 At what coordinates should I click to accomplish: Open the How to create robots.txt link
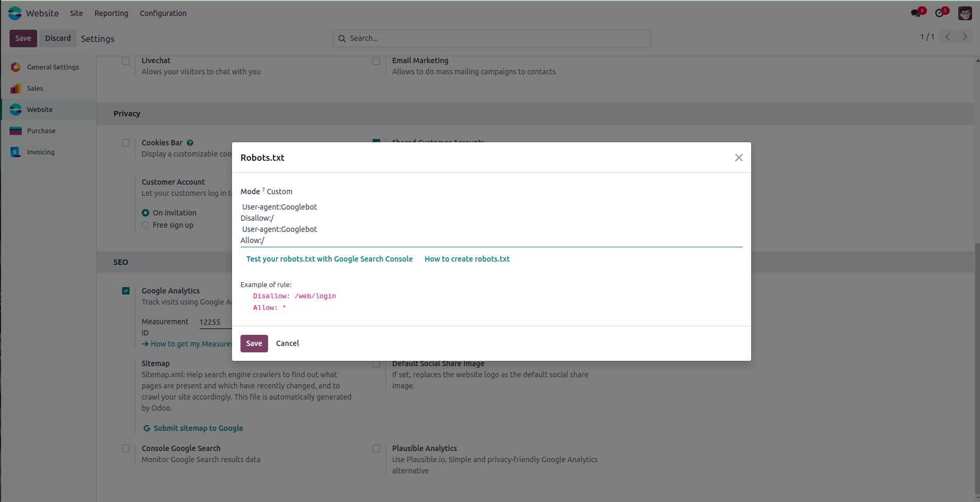click(467, 259)
